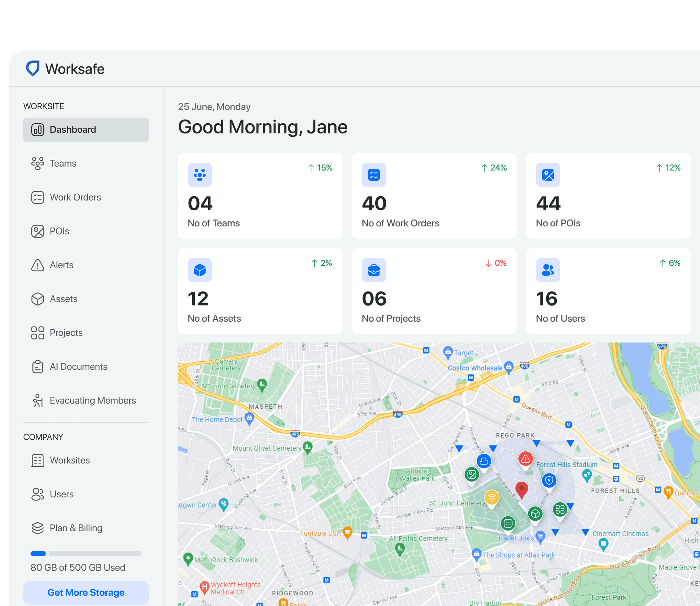Open Plan & Billing settings
Screen dimensions: 700x606
(76, 528)
